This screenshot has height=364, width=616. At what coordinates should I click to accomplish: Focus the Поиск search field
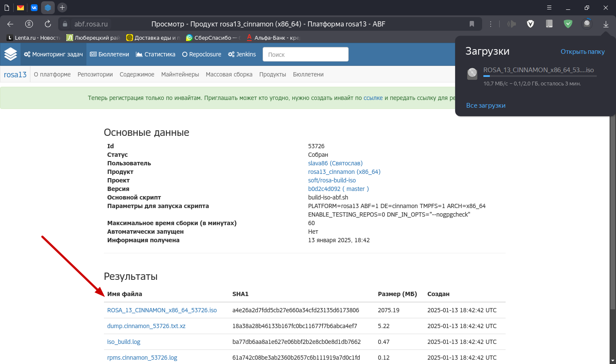click(x=305, y=54)
